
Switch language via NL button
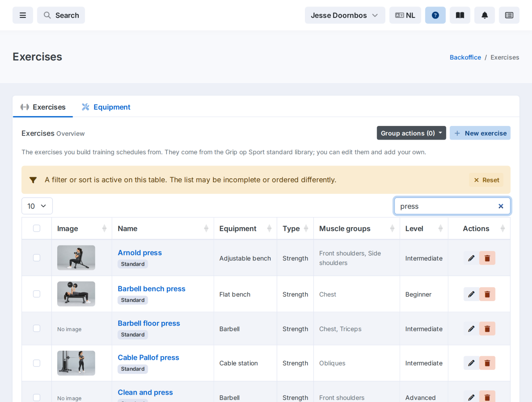(x=405, y=15)
